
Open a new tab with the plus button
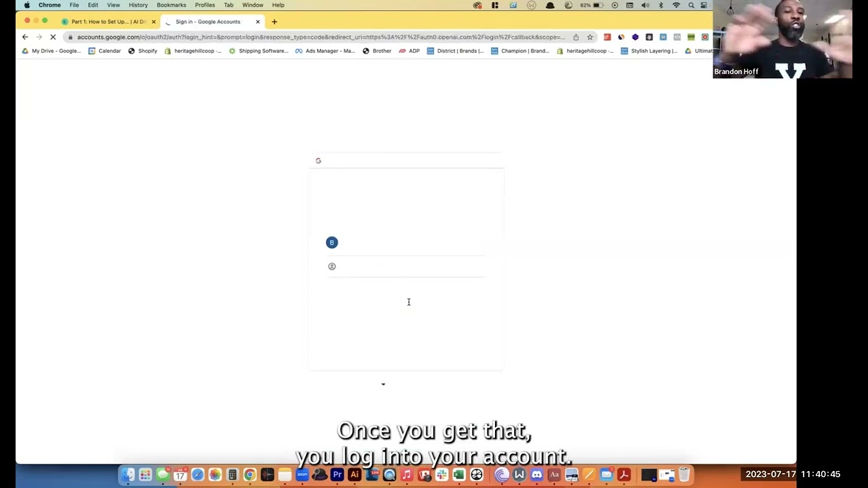click(274, 22)
